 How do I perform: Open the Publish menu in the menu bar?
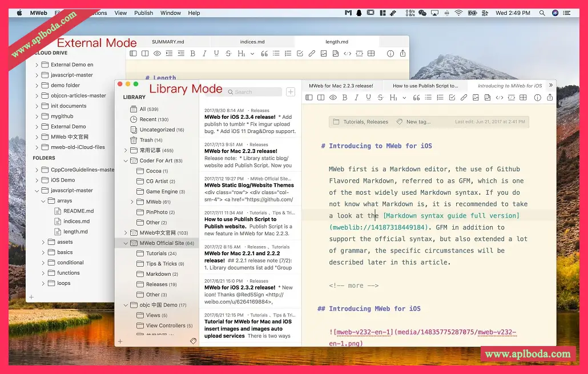[143, 13]
